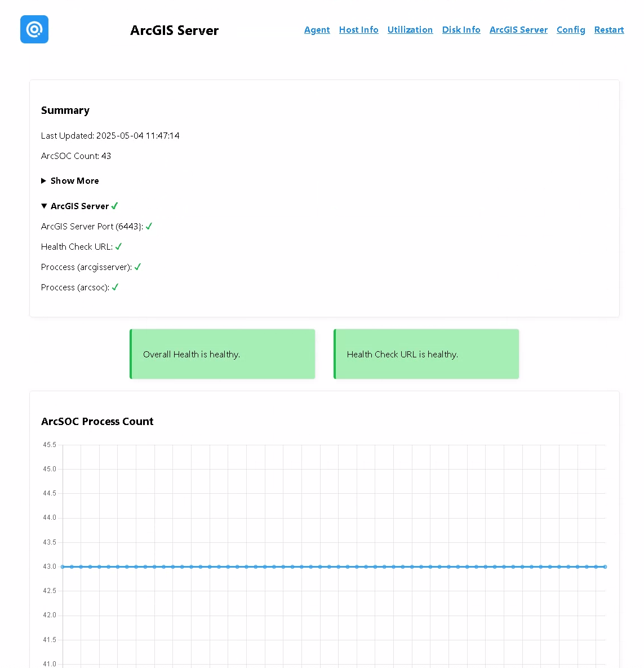Click the ArcGIS app logo icon
The image size is (644, 668).
click(x=34, y=29)
